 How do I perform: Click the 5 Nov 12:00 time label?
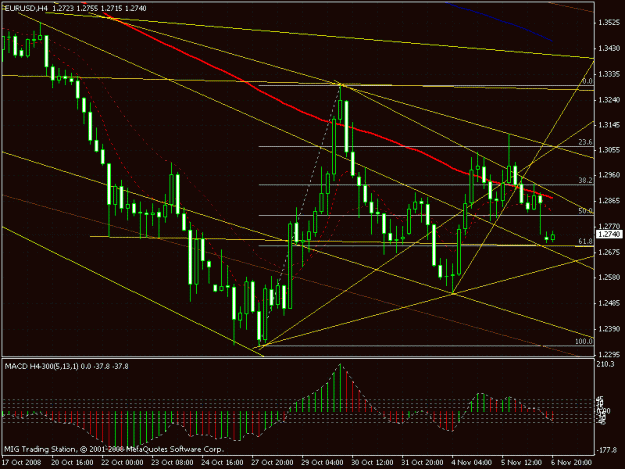[x=521, y=463]
